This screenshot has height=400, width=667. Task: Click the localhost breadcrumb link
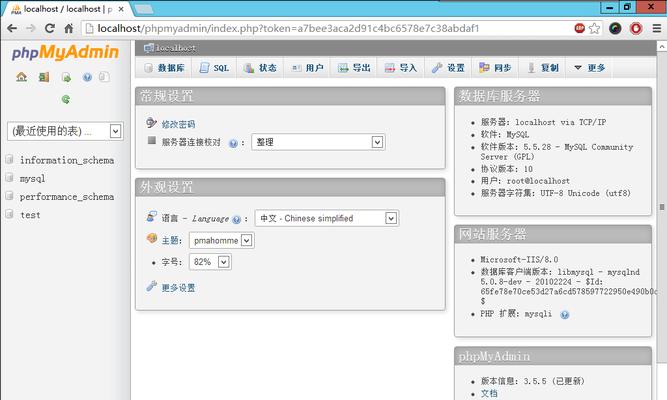pyautogui.click(x=175, y=48)
